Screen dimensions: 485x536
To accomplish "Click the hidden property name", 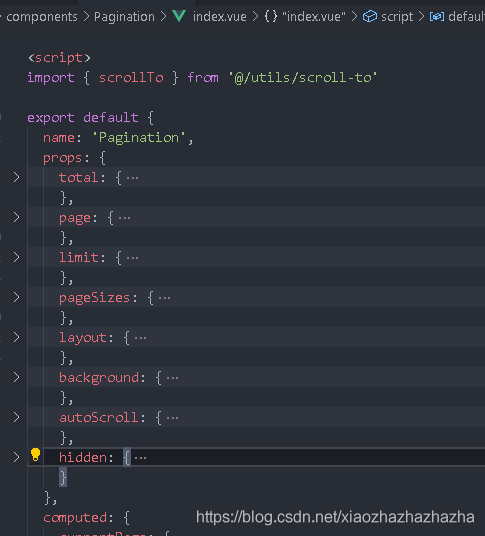I will [x=83, y=458].
